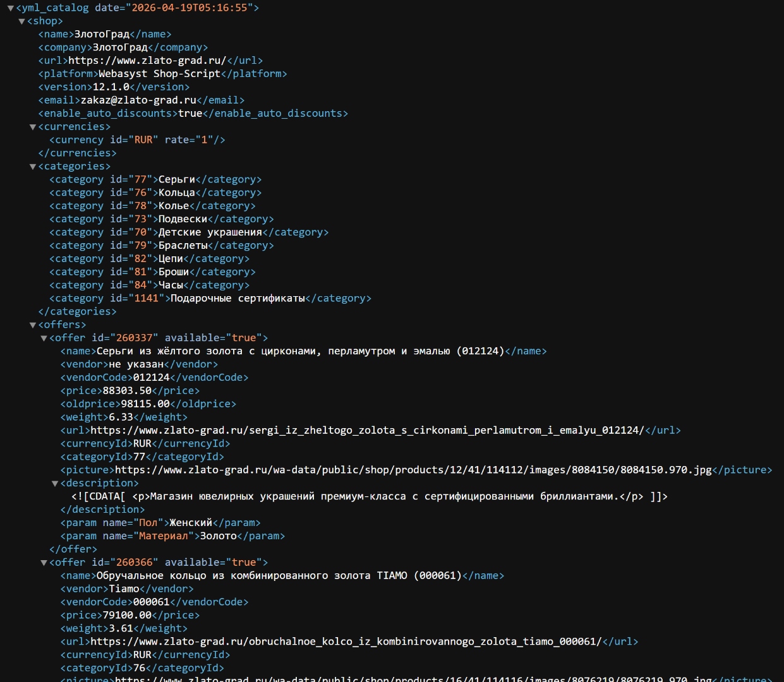Click vendorCode 000061 value
Image resolution: width=784 pixels, height=682 pixels.
click(x=151, y=603)
